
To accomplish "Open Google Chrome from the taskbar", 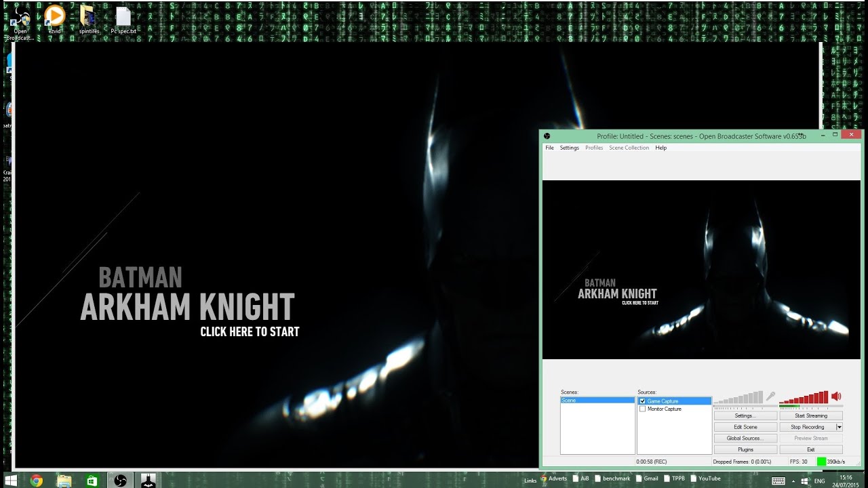I will pos(37,480).
